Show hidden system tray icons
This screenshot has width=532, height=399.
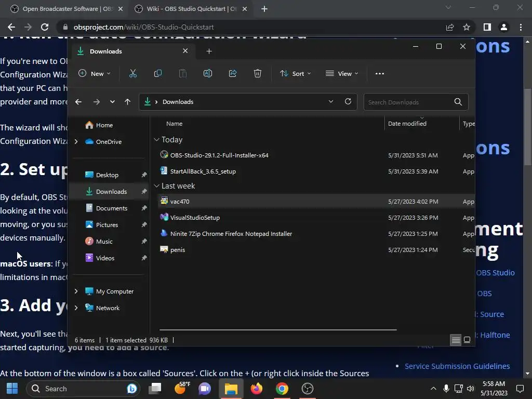pyautogui.click(x=433, y=389)
